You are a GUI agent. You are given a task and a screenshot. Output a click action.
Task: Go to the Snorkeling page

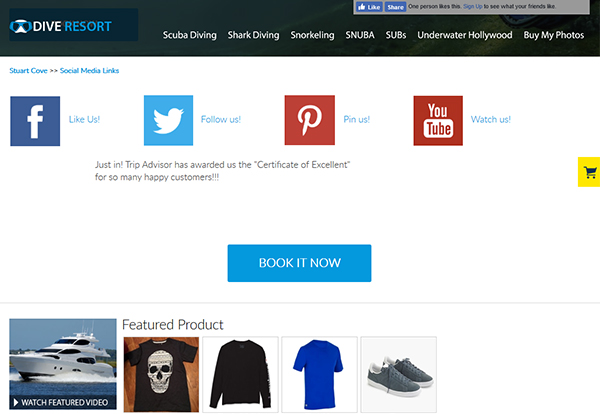click(x=312, y=35)
